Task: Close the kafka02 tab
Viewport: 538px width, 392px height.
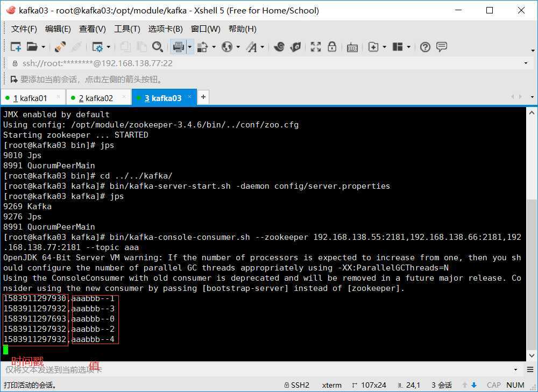Action: [x=124, y=97]
